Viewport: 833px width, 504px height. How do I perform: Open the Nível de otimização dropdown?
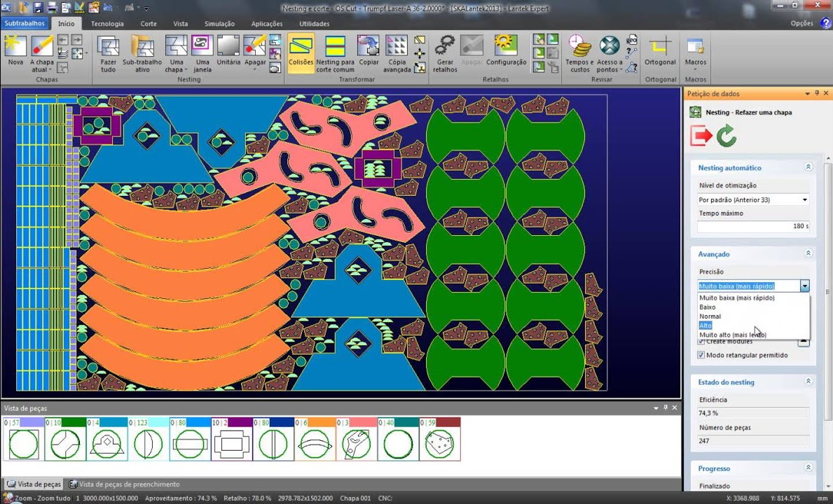pyautogui.click(x=752, y=200)
